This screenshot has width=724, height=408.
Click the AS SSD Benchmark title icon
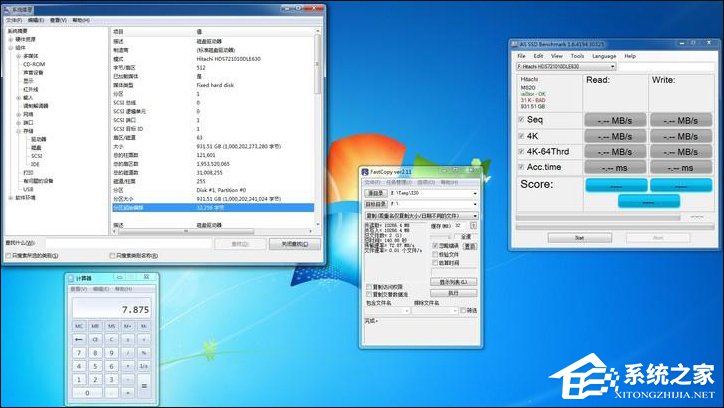[514, 44]
